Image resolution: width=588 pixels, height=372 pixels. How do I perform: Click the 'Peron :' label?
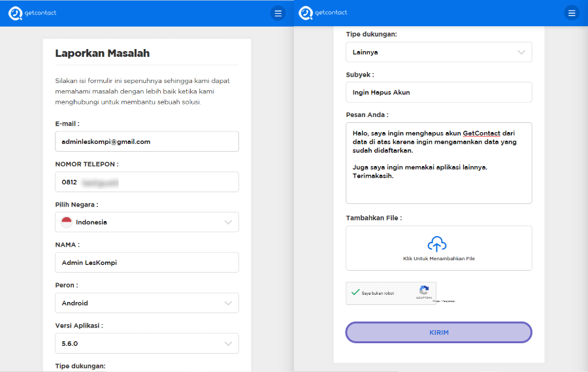(67, 285)
